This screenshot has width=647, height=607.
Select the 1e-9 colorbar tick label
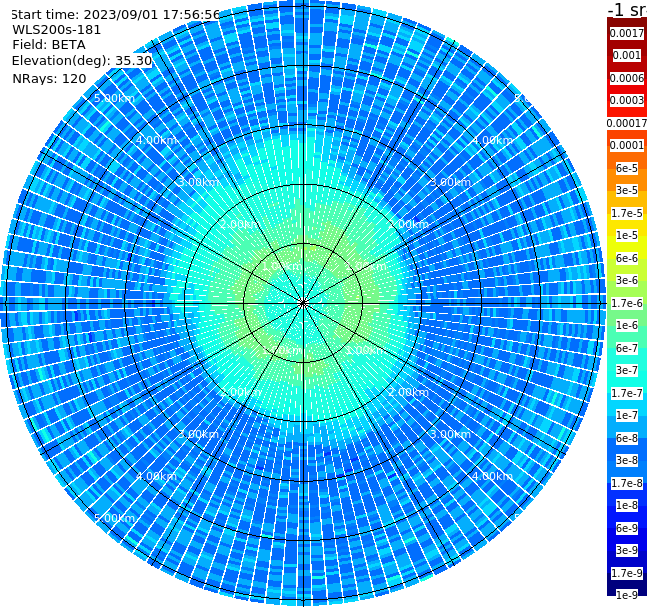(x=627, y=595)
